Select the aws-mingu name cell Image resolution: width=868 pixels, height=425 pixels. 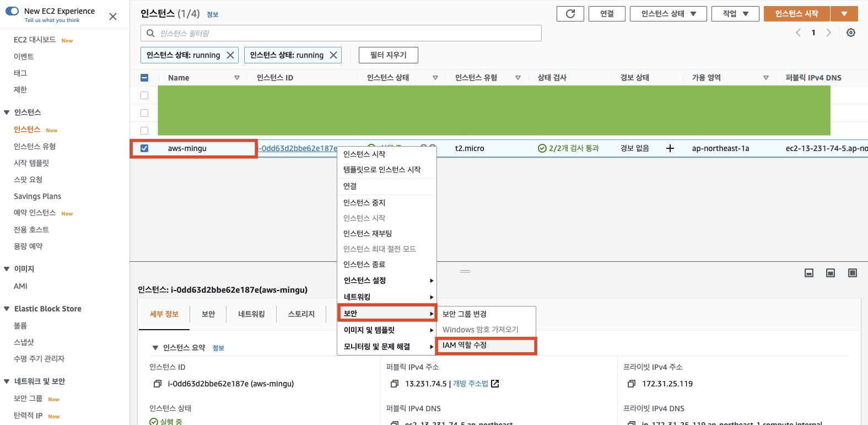(187, 148)
